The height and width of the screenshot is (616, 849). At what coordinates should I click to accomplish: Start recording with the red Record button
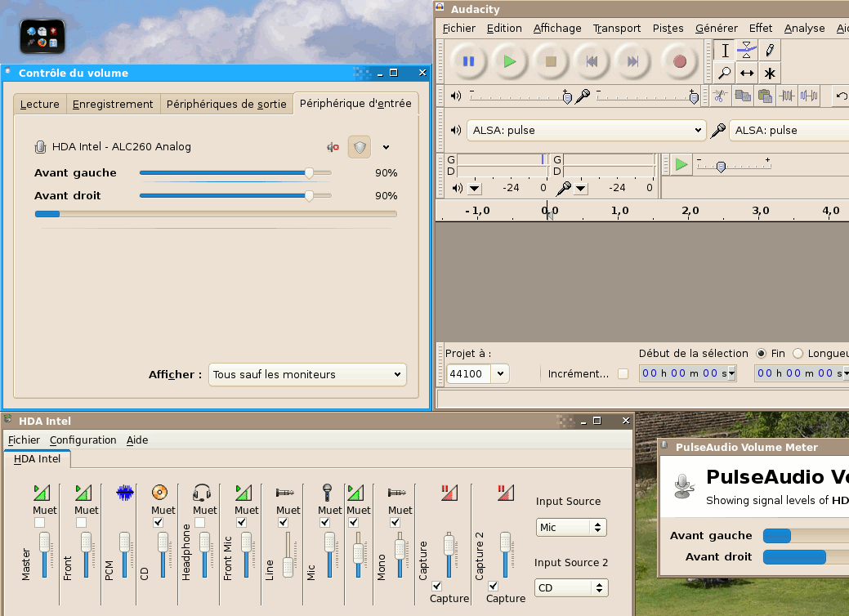click(x=680, y=62)
